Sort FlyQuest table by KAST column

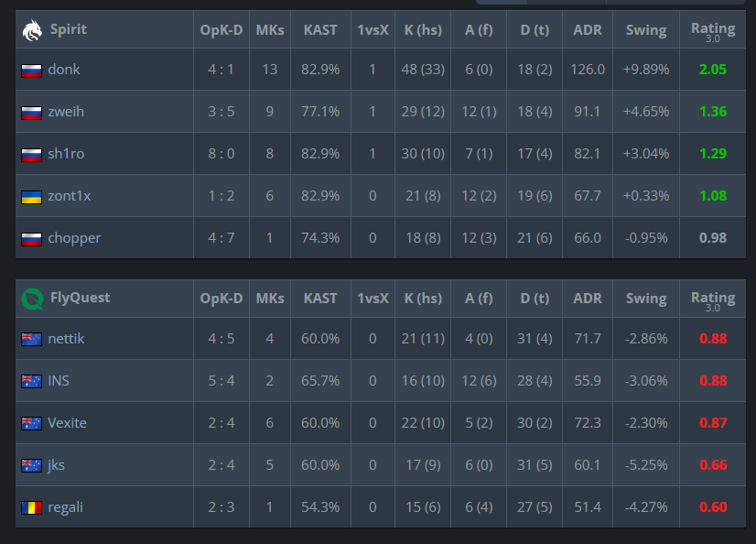(320, 299)
